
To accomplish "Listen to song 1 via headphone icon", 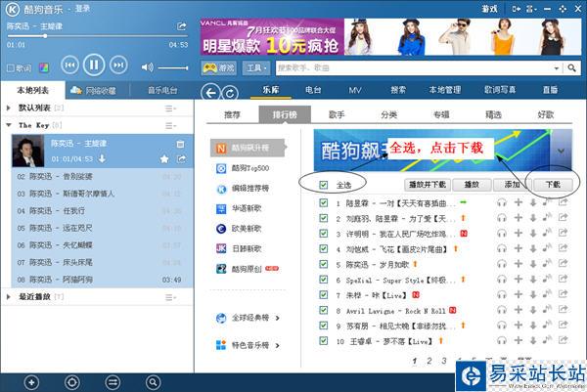I will [x=502, y=203].
